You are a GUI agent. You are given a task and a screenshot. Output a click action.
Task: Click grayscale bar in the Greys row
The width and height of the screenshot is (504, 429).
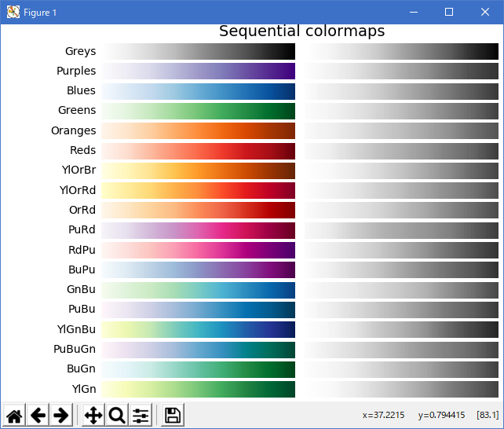pos(401,51)
